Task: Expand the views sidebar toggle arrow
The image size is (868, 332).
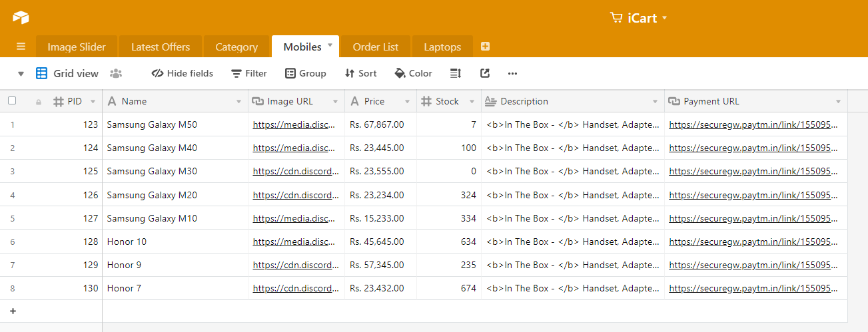Action: coord(21,74)
